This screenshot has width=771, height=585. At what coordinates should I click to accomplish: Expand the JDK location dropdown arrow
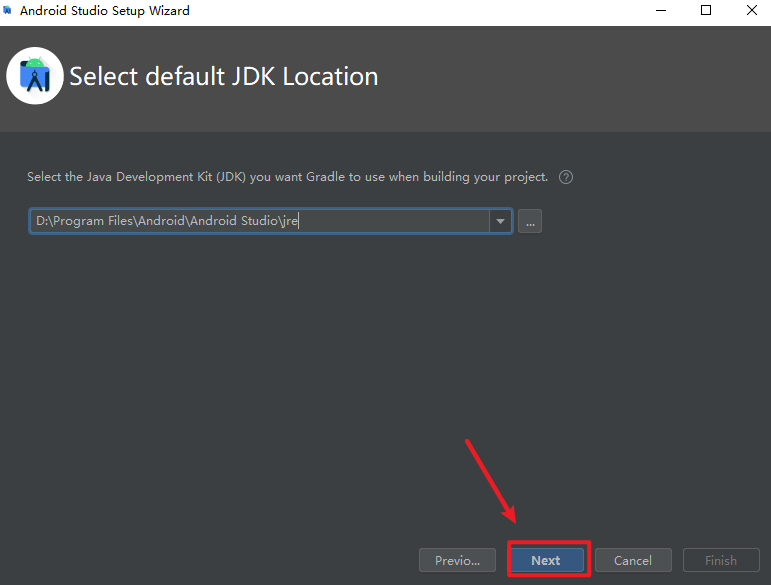click(x=500, y=222)
